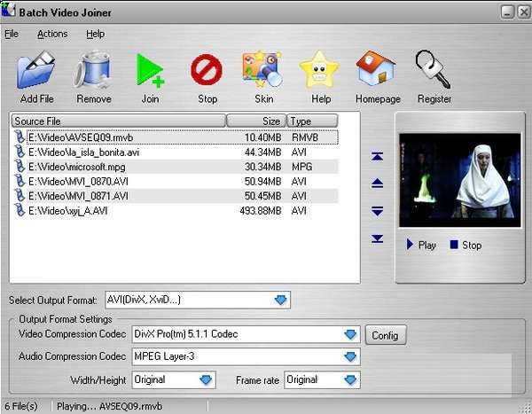This screenshot has width=532, height=414.
Task: Move selected file down one position
Action: pyautogui.click(x=378, y=211)
